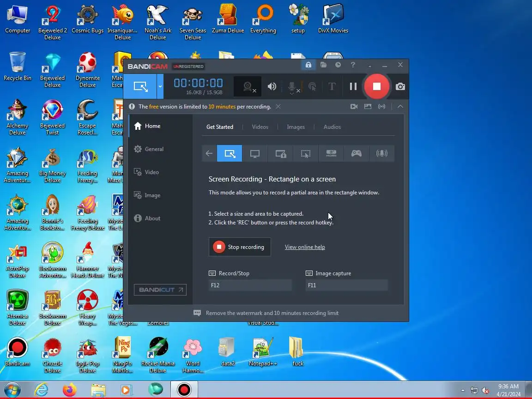This screenshot has width=532, height=399.
Task: Open the Bandicam help question mark icon
Action: coord(353,65)
